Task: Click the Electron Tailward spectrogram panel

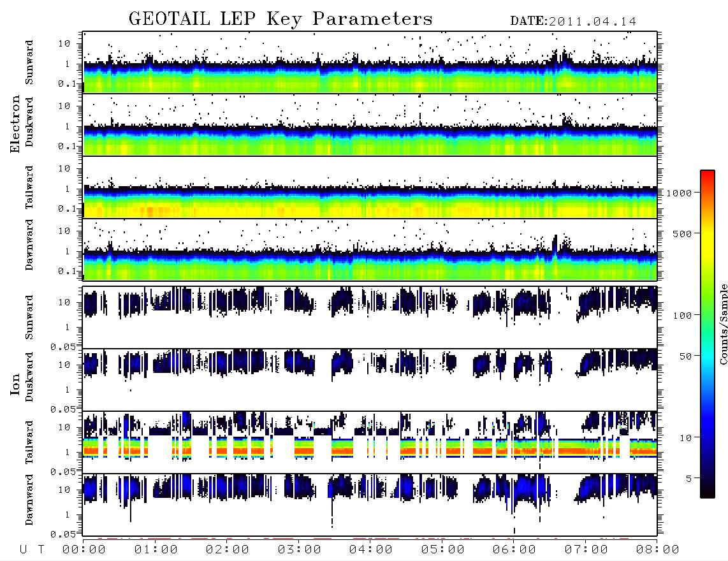Action: (370, 187)
